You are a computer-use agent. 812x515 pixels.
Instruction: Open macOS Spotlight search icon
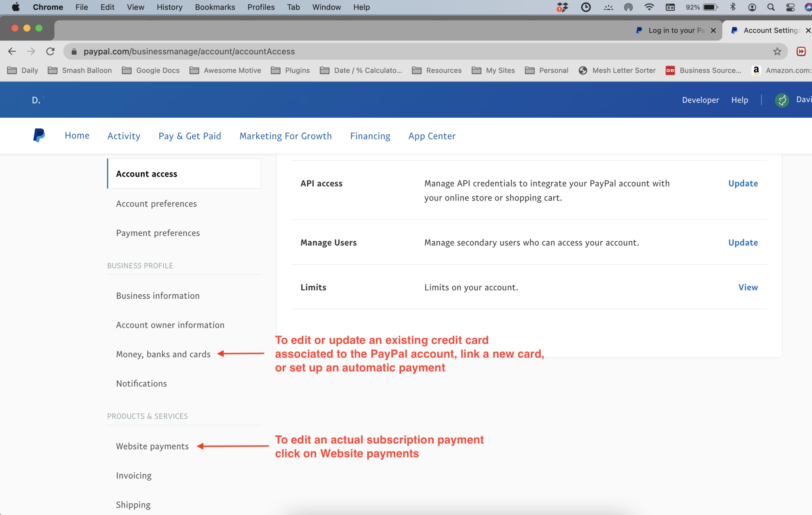[x=771, y=7]
